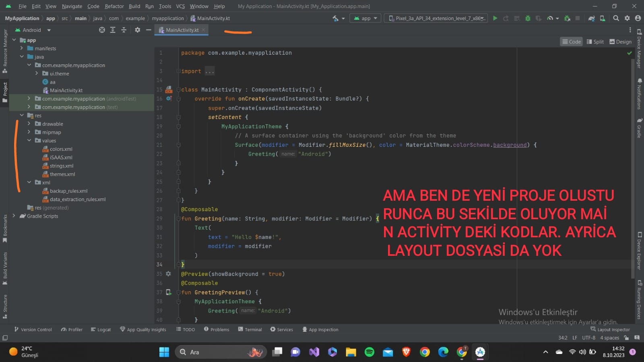Open File Explorer from the taskbar
Viewport: 644px width, 362px height.
(x=351, y=352)
